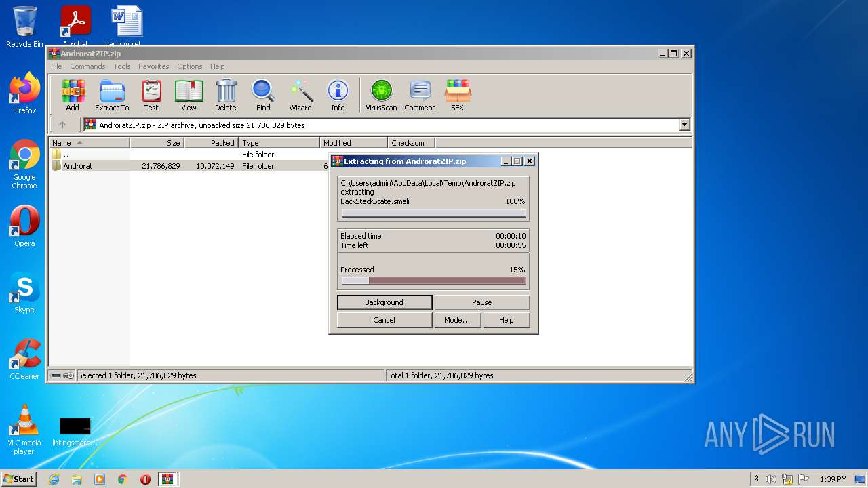Open Skype desktop shortcut
Image resolution: width=868 pixels, height=488 pixels.
click(x=24, y=293)
